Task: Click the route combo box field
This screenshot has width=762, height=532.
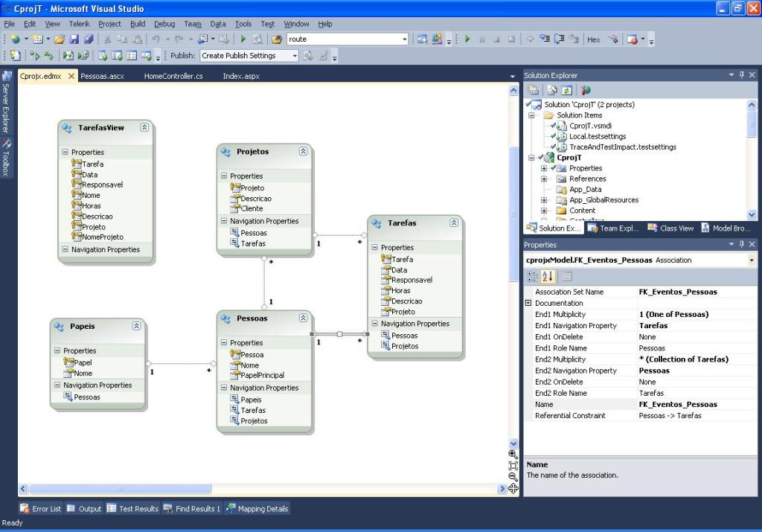Action: [348, 39]
